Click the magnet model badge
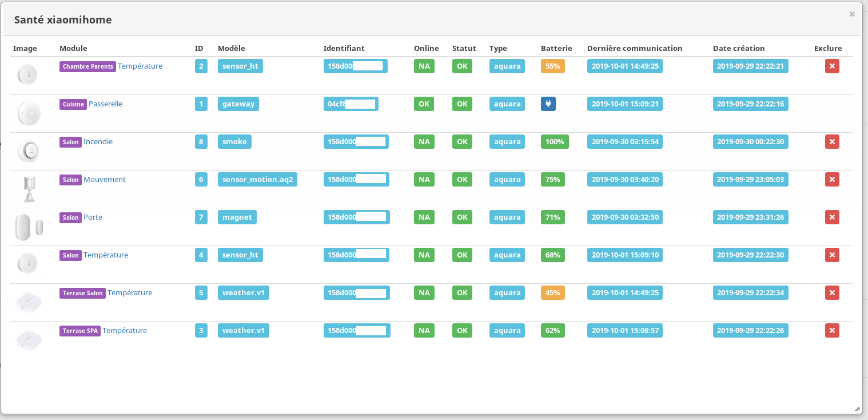The image size is (868, 420). pos(237,217)
